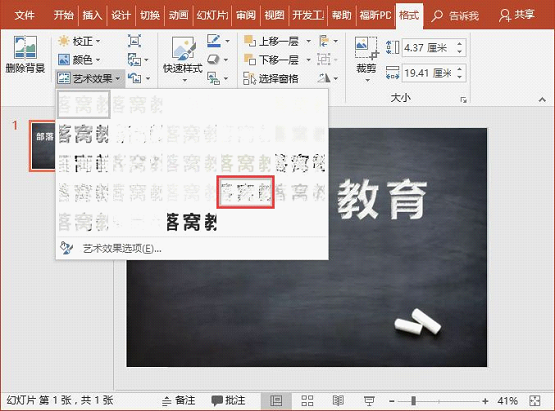The width and height of the screenshot is (555, 411).
Task: Switch to normal view in status bar
Action: (276, 401)
